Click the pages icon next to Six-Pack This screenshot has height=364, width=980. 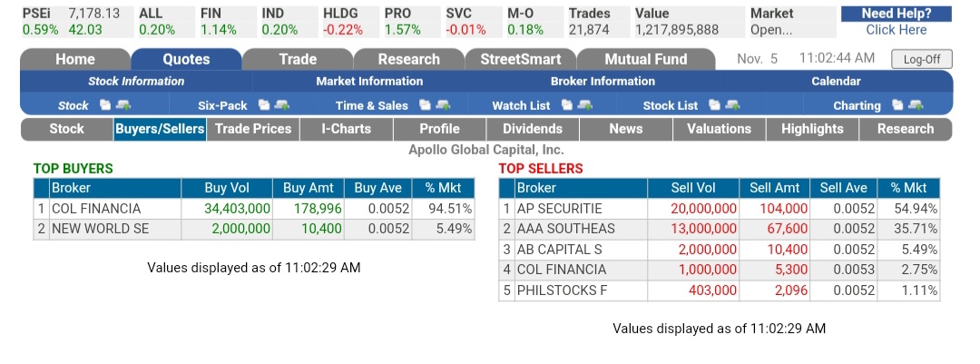tap(263, 105)
